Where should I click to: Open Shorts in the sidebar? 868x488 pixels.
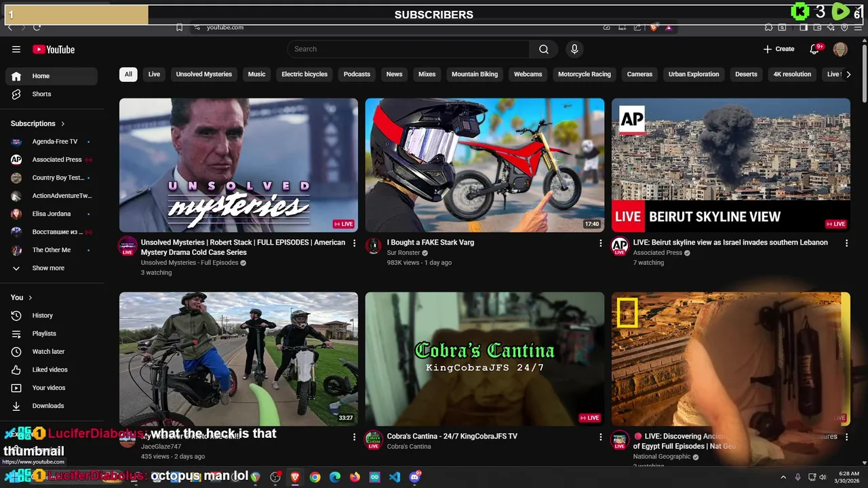point(52,94)
